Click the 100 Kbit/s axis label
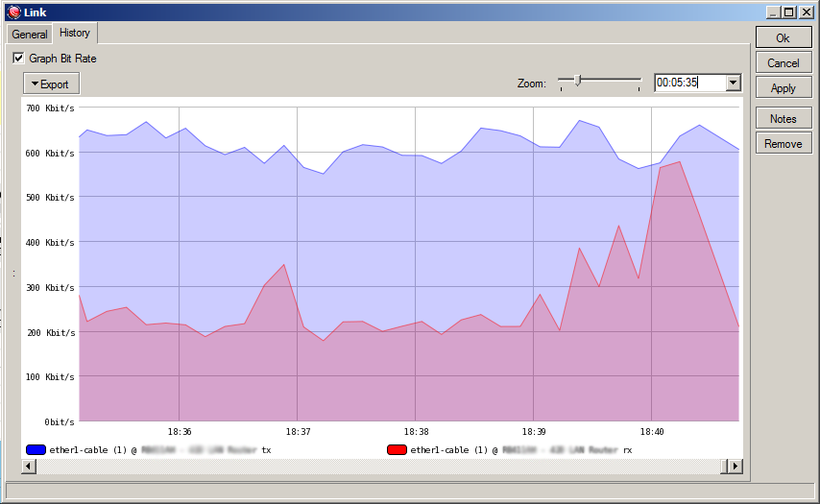The image size is (820, 504). 50,377
